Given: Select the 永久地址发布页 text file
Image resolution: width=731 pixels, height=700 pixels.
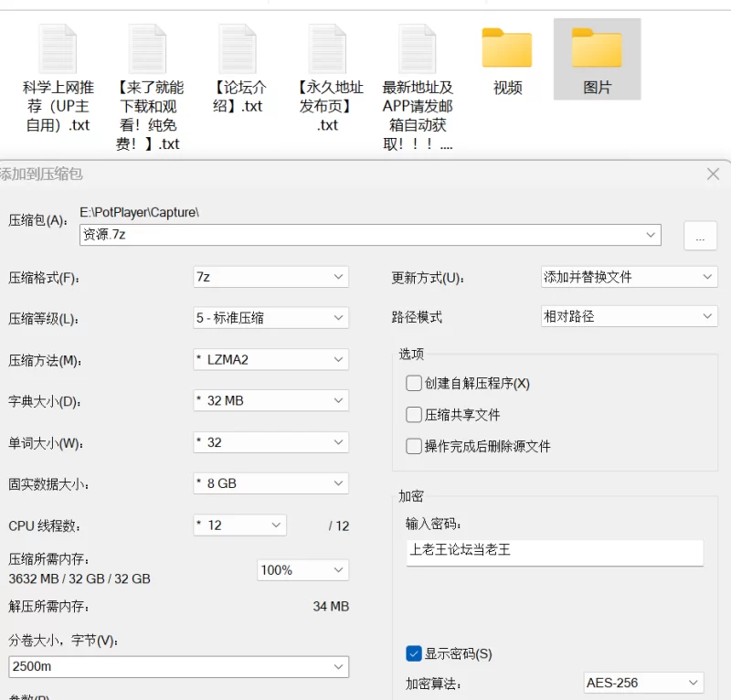Looking at the screenshot, I should (x=327, y=48).
